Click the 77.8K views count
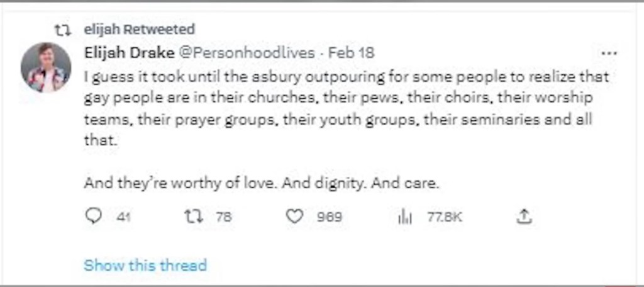 click(x=445, y=217)
